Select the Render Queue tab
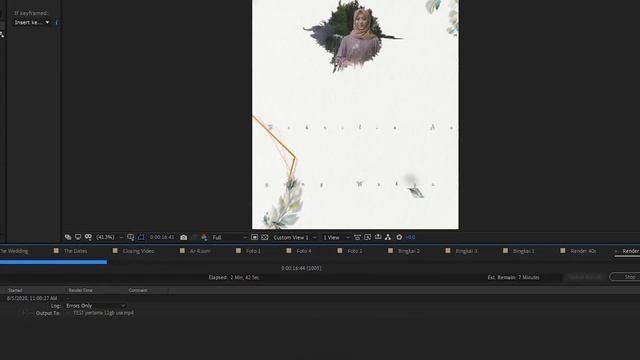The width and height of the screenshot is (640, 360). (x=631, y=251)
